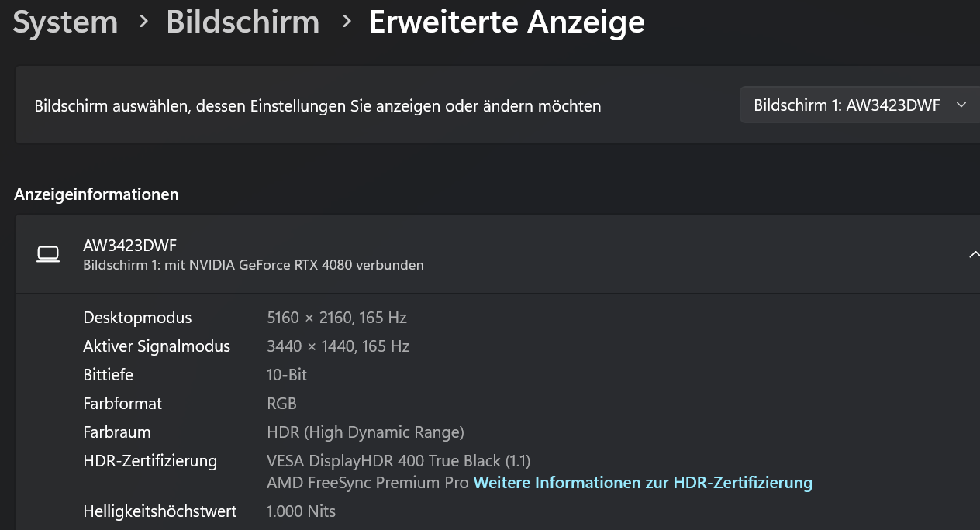Click the monitor icon next to AW3423DWF
Viewport: 980px width, 530px height.
48,254
